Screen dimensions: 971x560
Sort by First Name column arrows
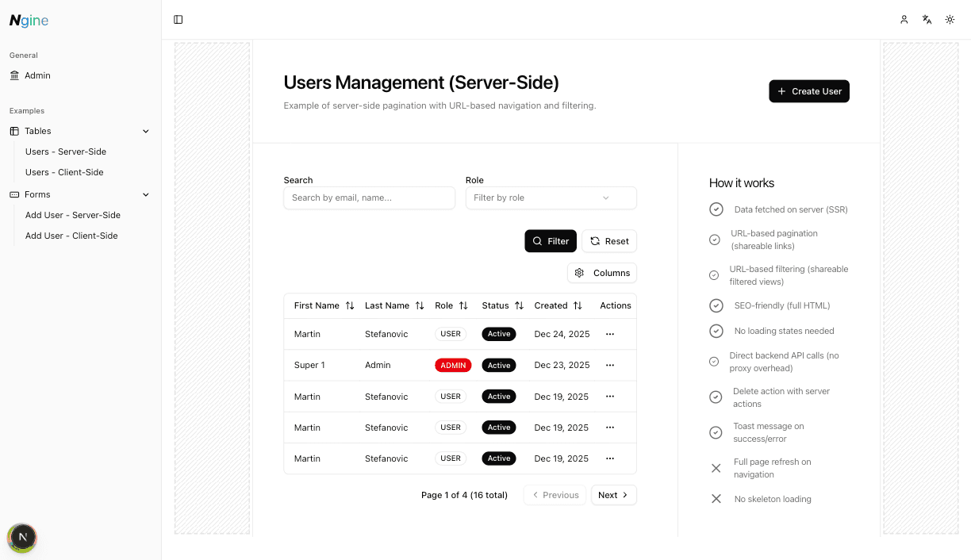pos(350,305)
